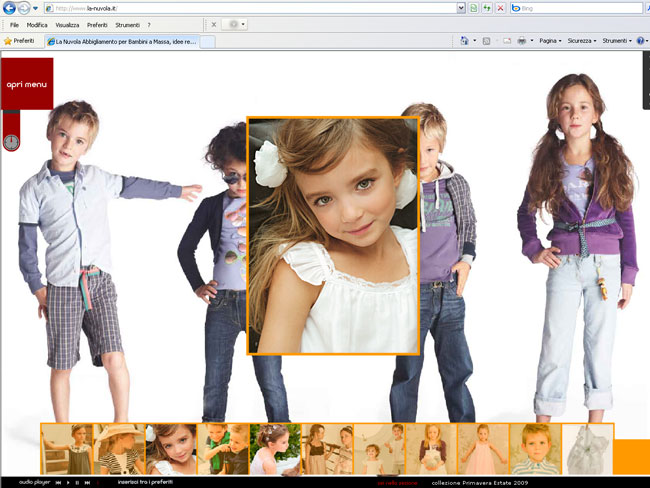This screenshot has width=650, height=488.
Task: Refresh the page with green arrows icon
Action: coord(487,8)
